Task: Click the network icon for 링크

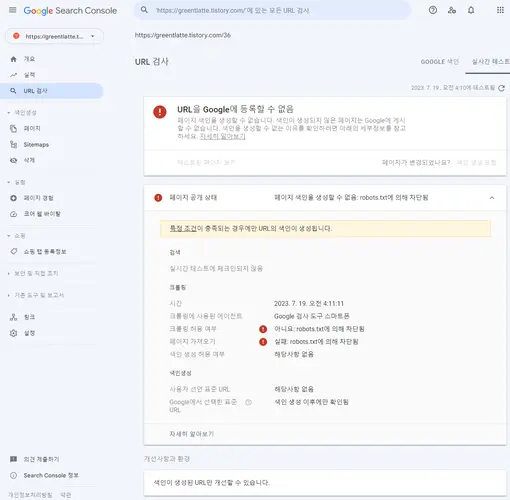Action: click(x=13, y=317)
